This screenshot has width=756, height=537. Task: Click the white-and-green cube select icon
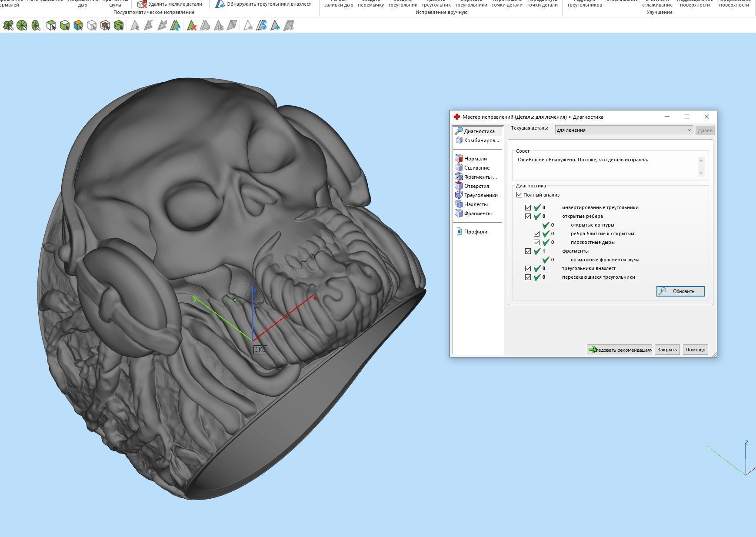pos(51,26)
